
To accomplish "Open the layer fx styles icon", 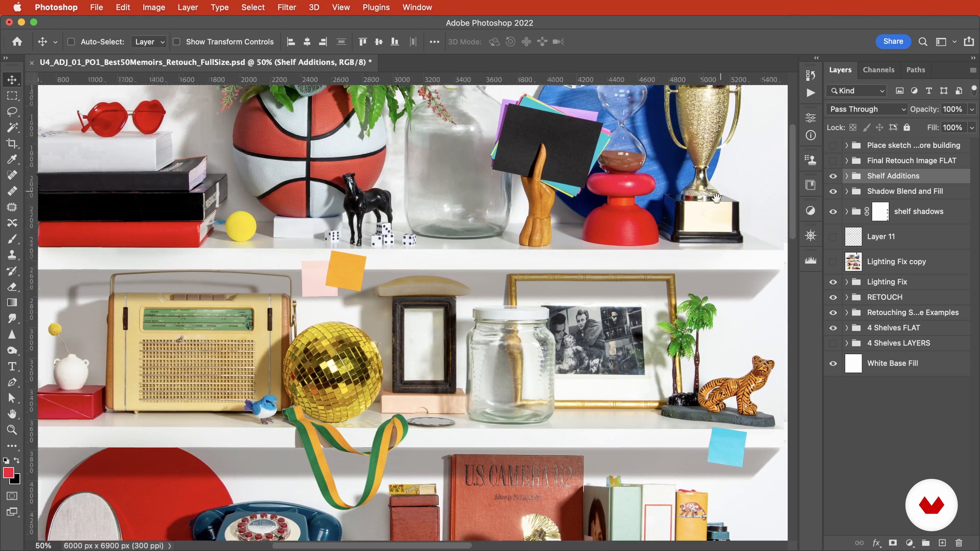I will 877,543.
